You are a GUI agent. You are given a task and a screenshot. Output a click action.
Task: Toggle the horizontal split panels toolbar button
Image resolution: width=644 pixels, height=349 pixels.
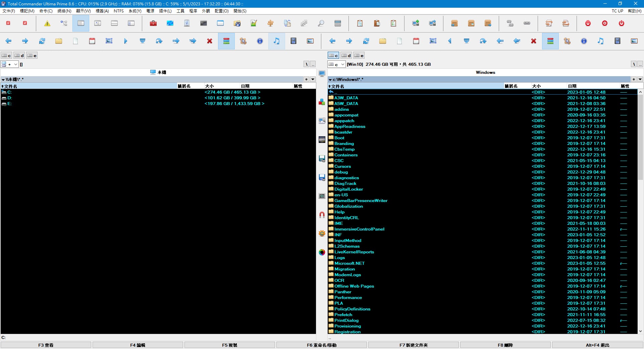tap(114, 23)
